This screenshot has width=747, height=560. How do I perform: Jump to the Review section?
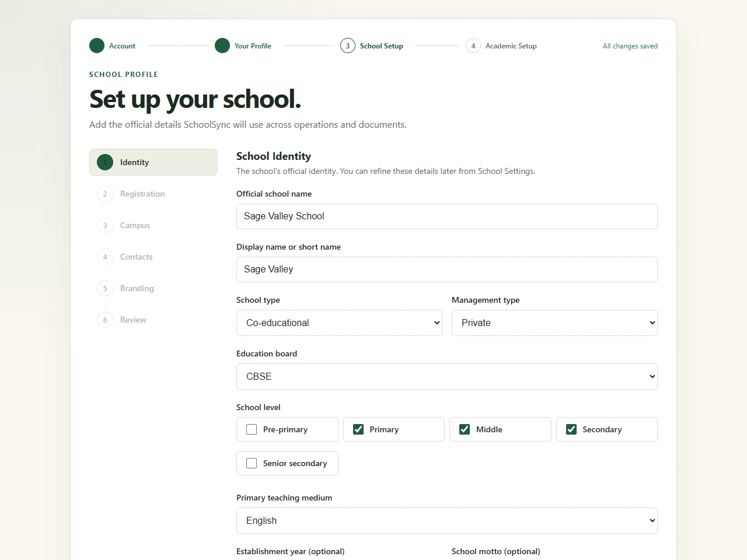[153, 320]
